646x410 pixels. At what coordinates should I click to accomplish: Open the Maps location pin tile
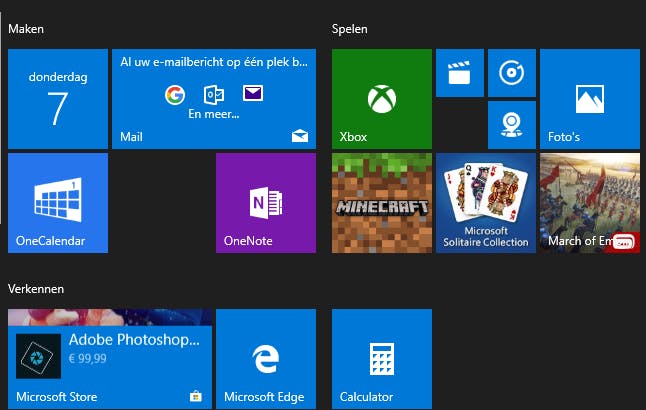pos(512,125)
